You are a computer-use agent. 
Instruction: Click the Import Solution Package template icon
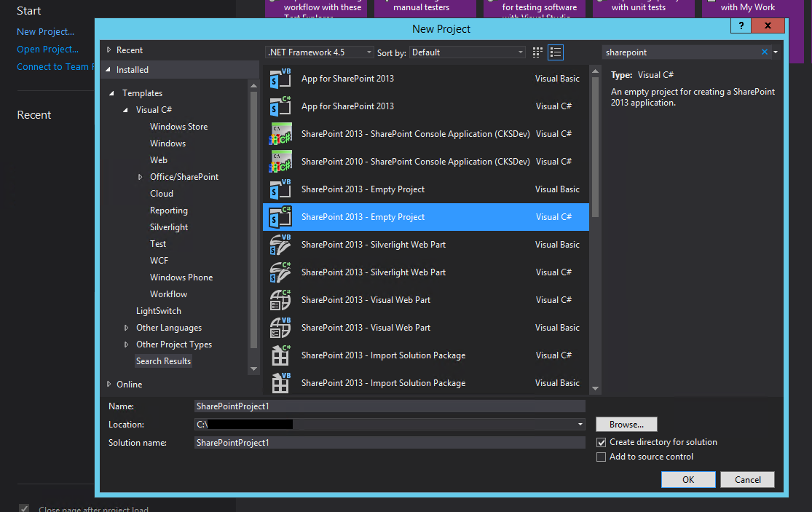click(x=280, y=355)
